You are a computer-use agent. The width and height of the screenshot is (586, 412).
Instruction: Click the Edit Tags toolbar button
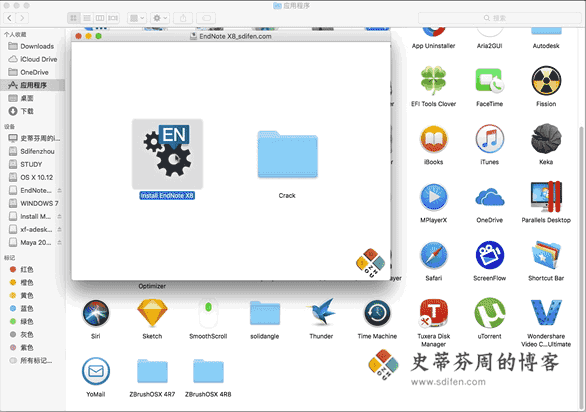(206, 18)
